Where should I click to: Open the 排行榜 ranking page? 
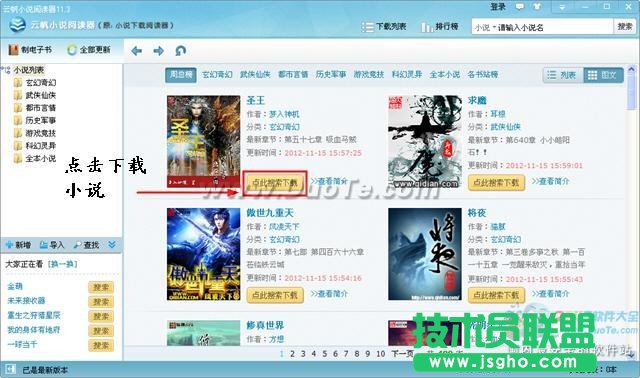coord(440,27)
